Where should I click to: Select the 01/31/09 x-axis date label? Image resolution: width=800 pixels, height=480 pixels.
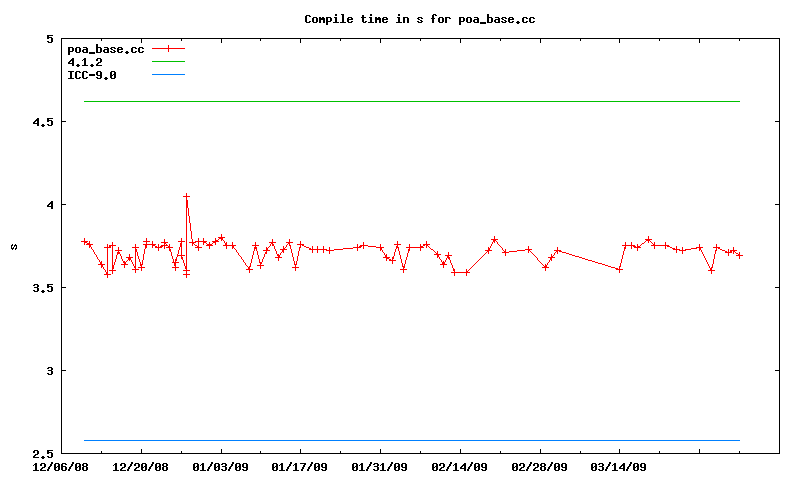(x=380, y=466)
